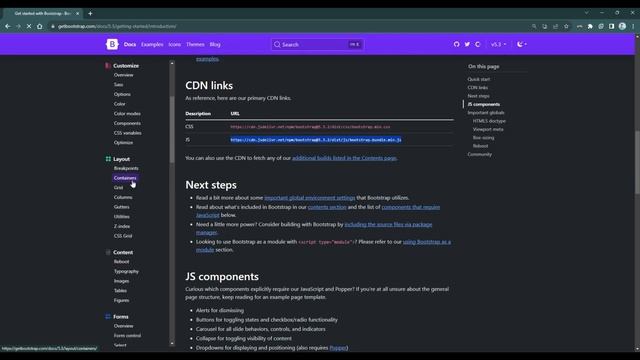
Task: Open Tables under Content
Action: pos(120,291)
